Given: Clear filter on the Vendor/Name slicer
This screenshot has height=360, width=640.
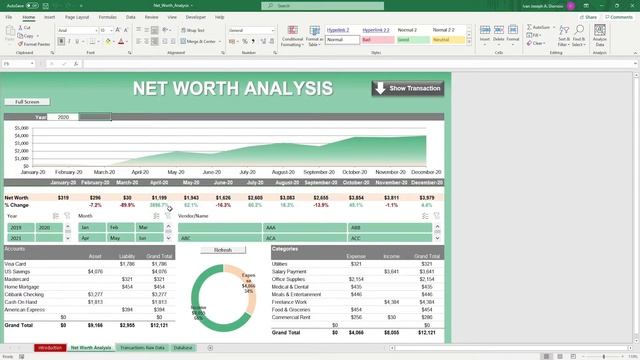Looking at the screenshot, I should 437,216.
